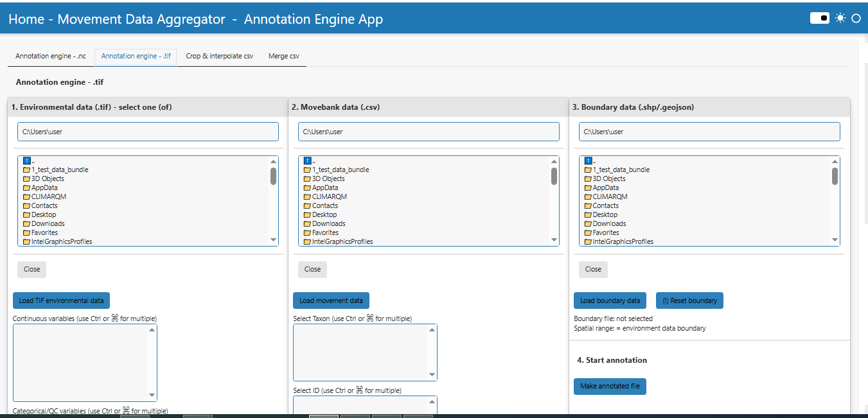
Task: Select AppData text in Boundary file list
Action: click(606, 187)
